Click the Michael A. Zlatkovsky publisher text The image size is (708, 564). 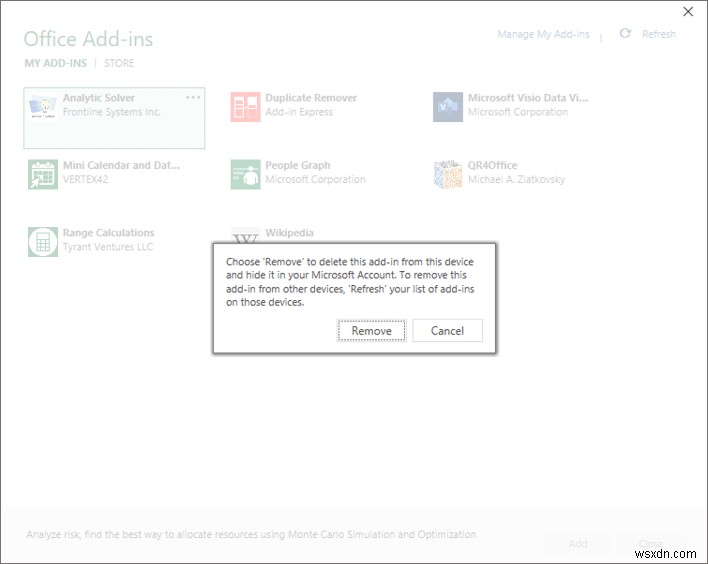point(516,180)
